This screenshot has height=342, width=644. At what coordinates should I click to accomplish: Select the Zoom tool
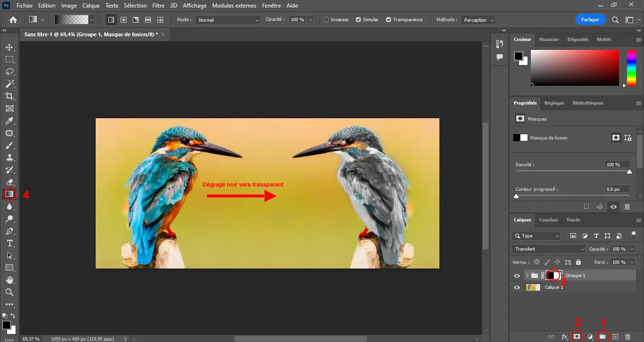click(x=9, y=292)
